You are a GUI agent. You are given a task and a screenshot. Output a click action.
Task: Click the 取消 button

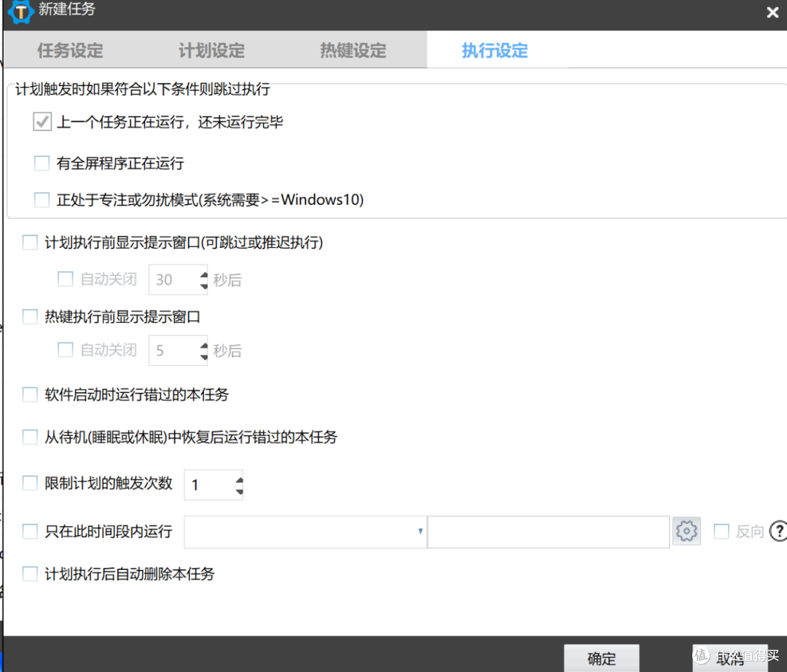(x=729, y=658)
